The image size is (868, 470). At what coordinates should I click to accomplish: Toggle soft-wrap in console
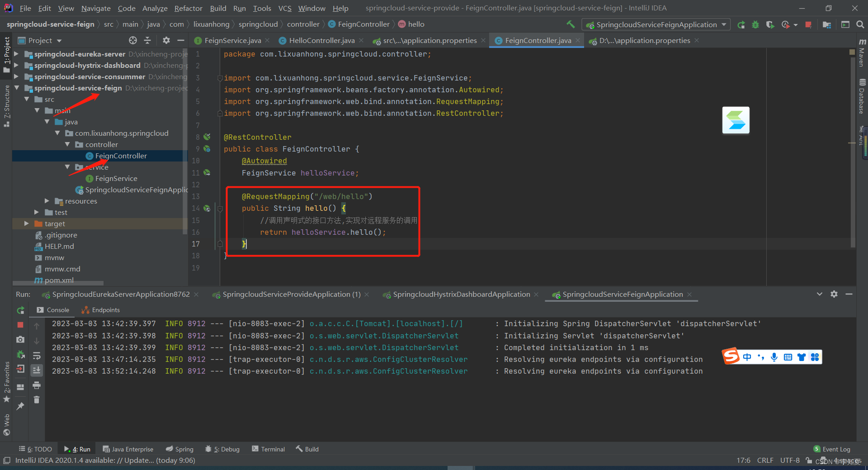click(37, 356)
